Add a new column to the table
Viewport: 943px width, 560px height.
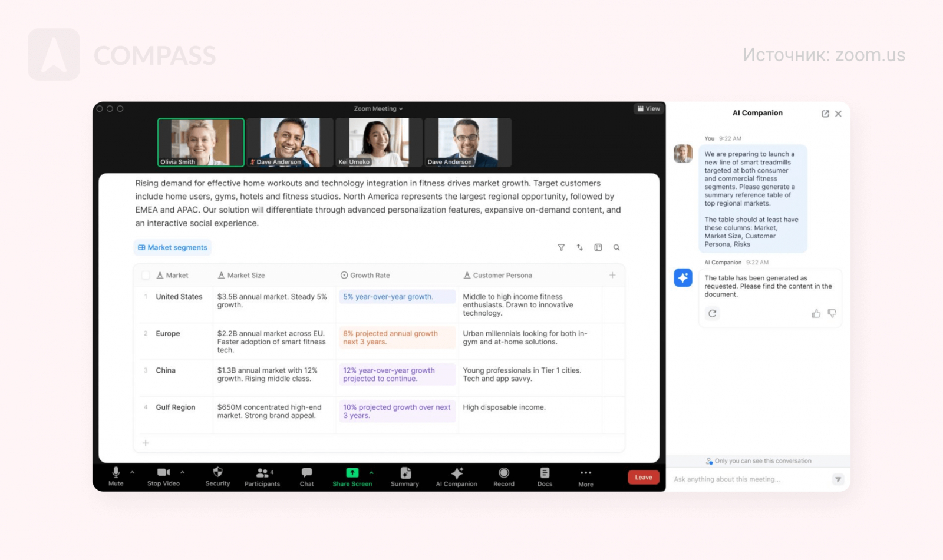[612, 275]
